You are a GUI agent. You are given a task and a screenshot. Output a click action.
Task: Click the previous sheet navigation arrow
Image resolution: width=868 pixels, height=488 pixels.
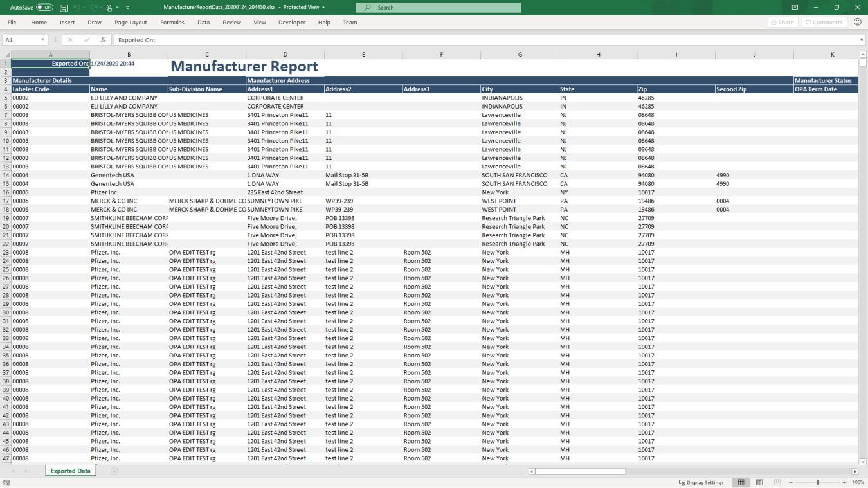click(13, 471)
